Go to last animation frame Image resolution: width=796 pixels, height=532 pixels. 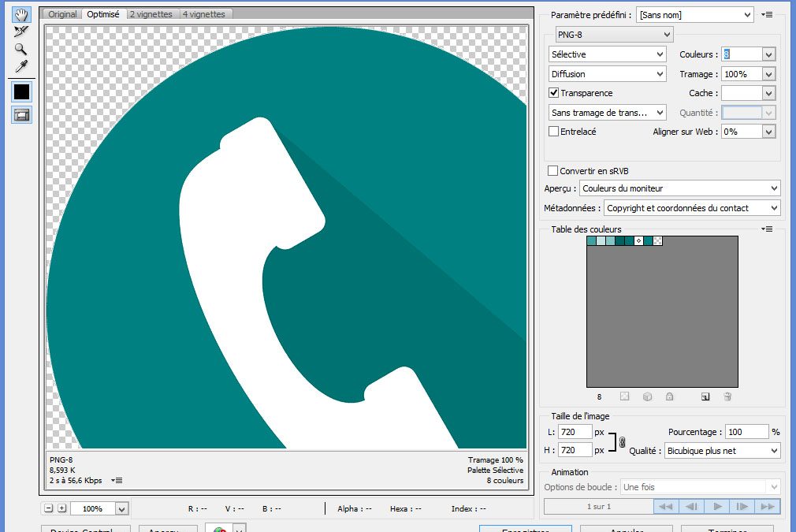[768, 506]
